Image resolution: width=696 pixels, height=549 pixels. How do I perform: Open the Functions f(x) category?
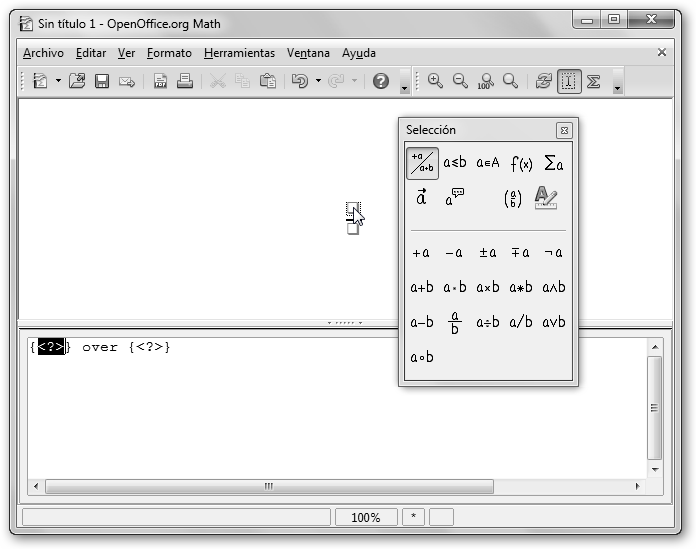point(521,163)
